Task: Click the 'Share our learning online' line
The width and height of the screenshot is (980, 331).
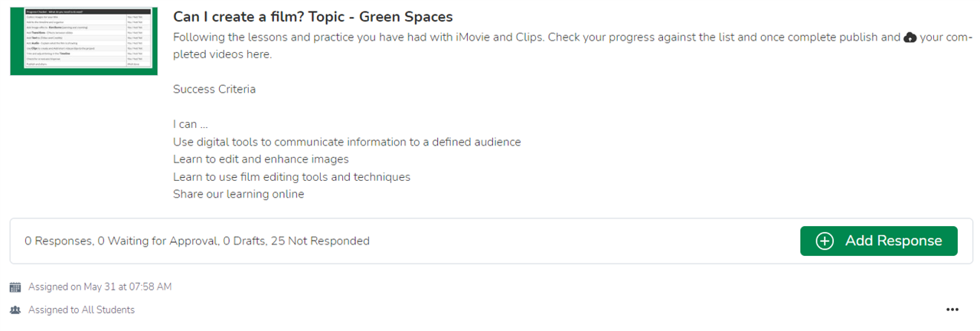Action: pyautogui.click(x=239, y=195)
